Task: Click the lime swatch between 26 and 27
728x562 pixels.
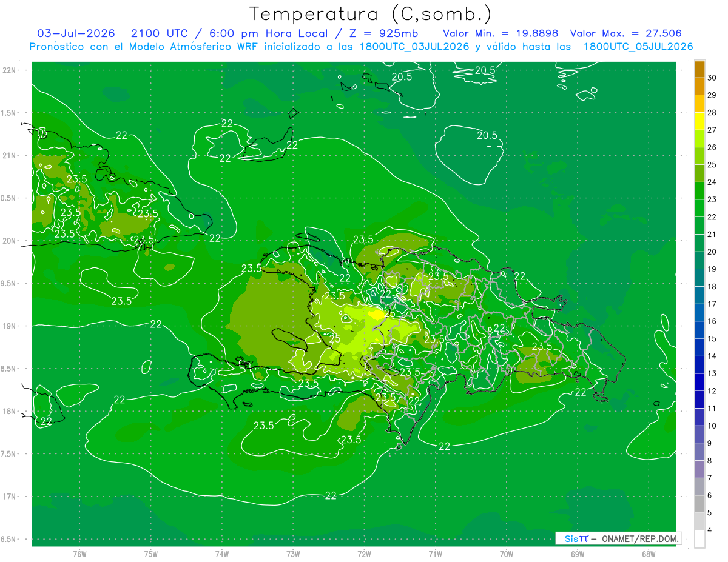Action: (699, 139)
